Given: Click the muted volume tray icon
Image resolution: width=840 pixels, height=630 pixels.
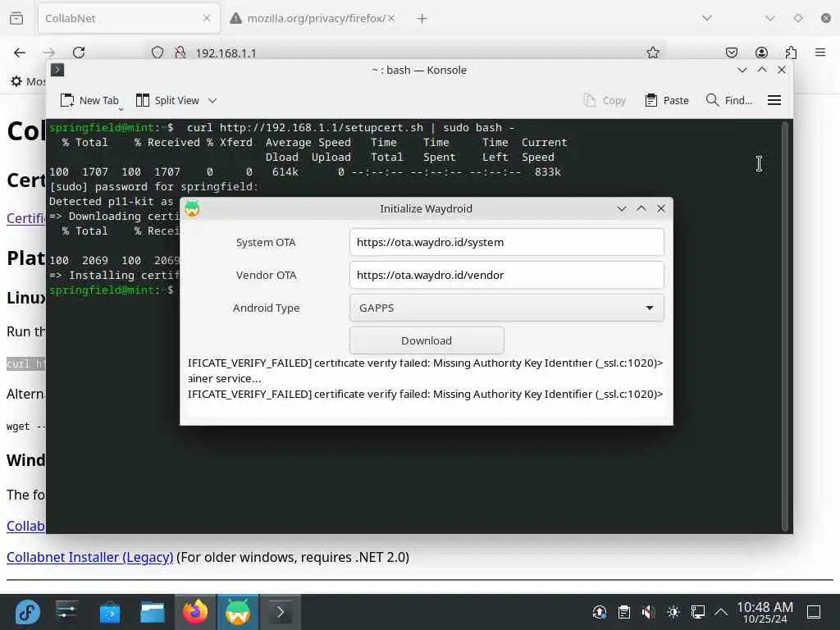Looking at the screenshot, I should [648, 612].
